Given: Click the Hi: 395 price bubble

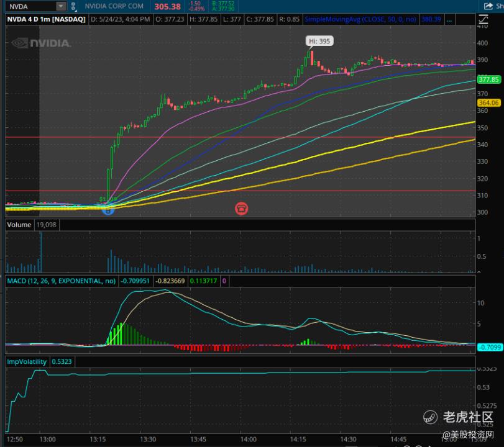Looking at the screenshot, I should point(319,41).
